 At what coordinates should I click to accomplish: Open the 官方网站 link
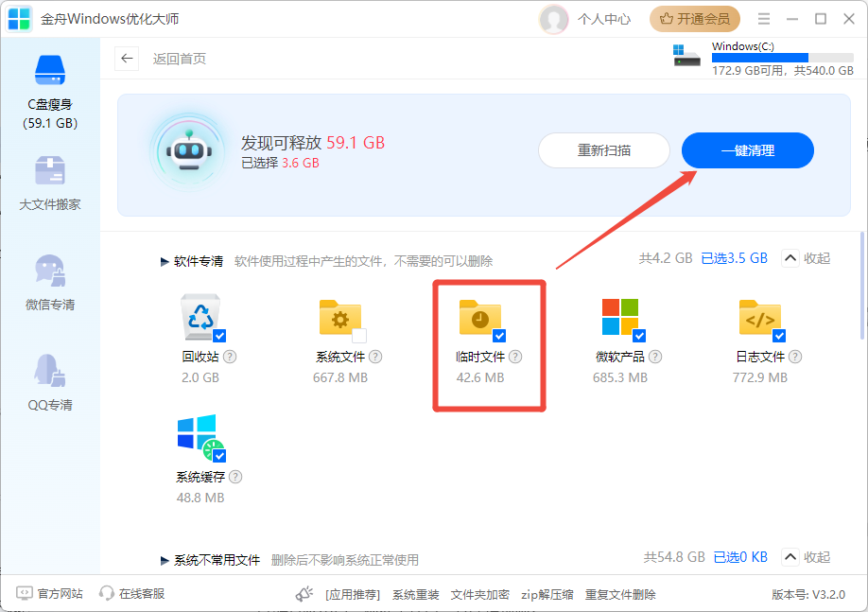(x=50, y=594)
